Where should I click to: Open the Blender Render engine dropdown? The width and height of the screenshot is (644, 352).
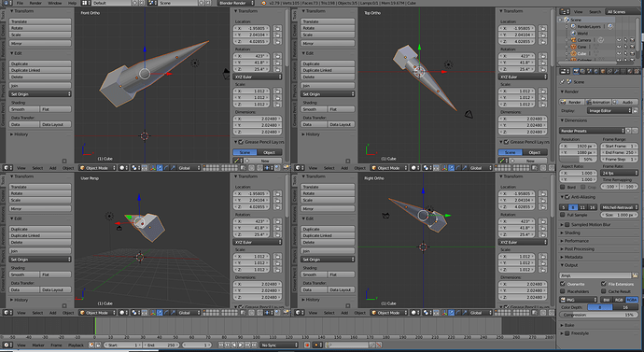(235, 3)
